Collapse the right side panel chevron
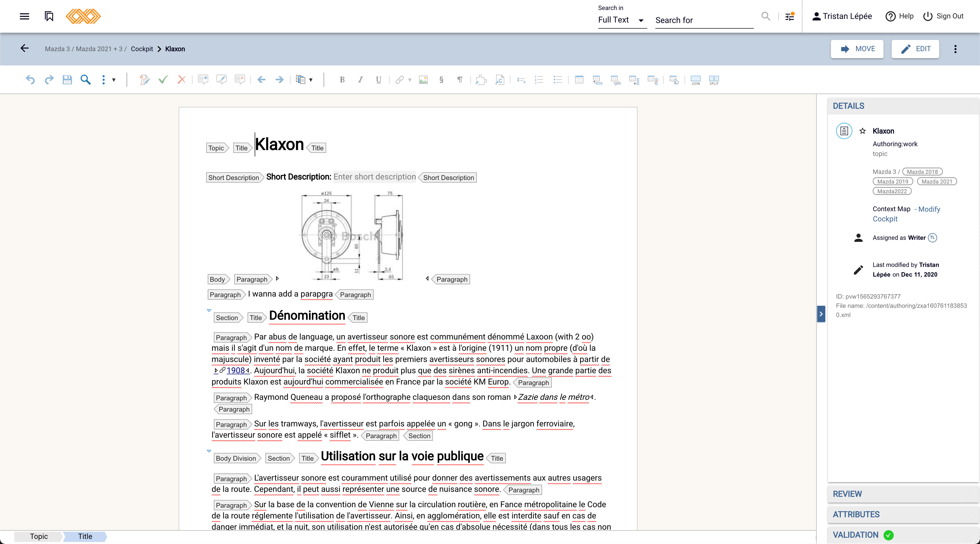The image size is (980, 544). pos(821,314)
